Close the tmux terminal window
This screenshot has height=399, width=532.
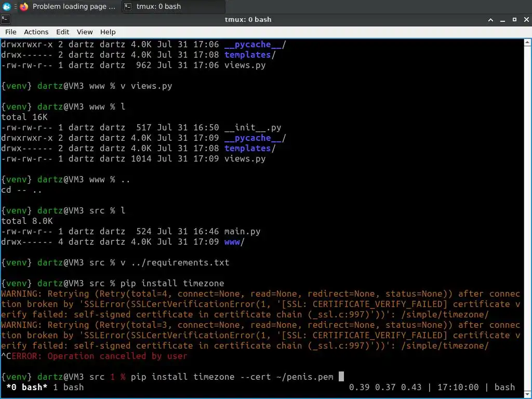526,20
